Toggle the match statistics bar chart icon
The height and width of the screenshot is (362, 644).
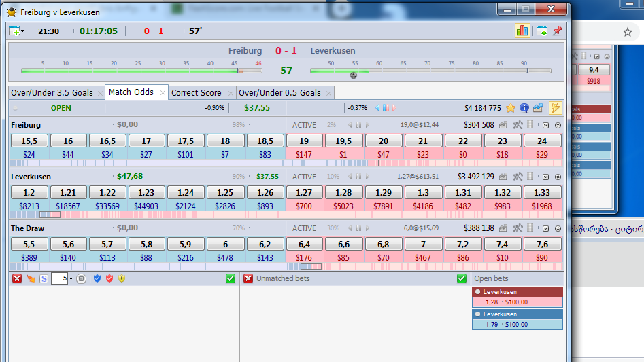pos(522,31)
